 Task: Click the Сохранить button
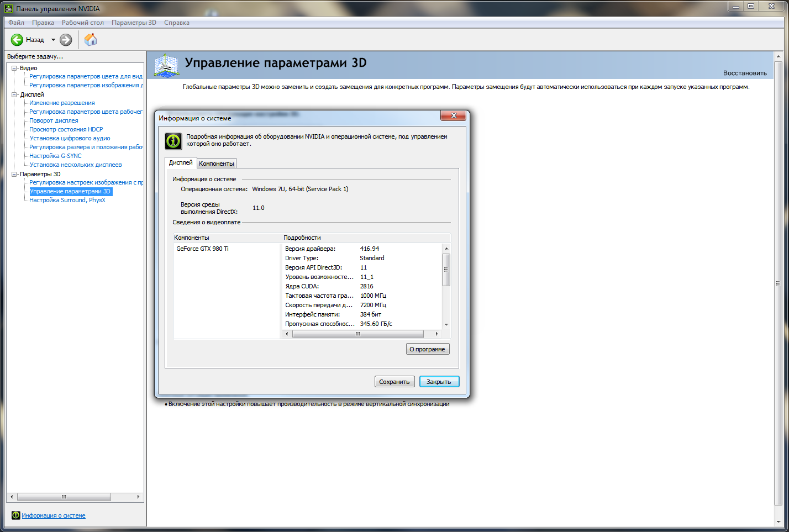(394, 382)
